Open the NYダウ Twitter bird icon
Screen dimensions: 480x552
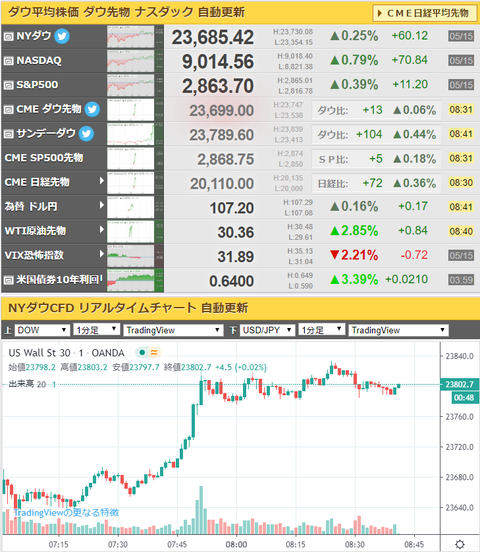tap(62, 36)
